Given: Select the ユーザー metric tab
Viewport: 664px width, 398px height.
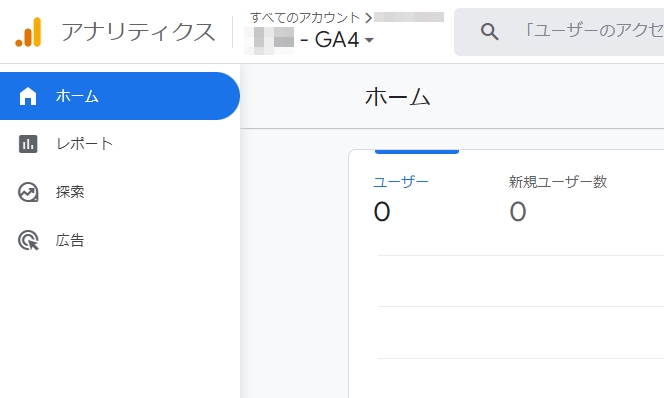Looking at the screenshot, I should click(401, 182).
